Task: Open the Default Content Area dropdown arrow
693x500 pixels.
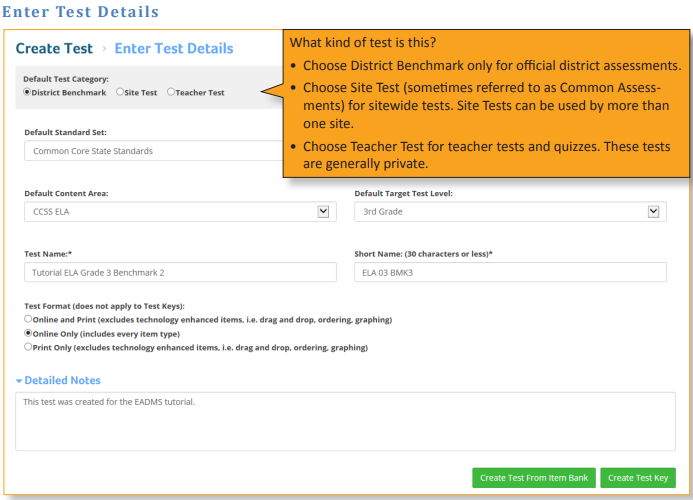Action: click(324, 212)
